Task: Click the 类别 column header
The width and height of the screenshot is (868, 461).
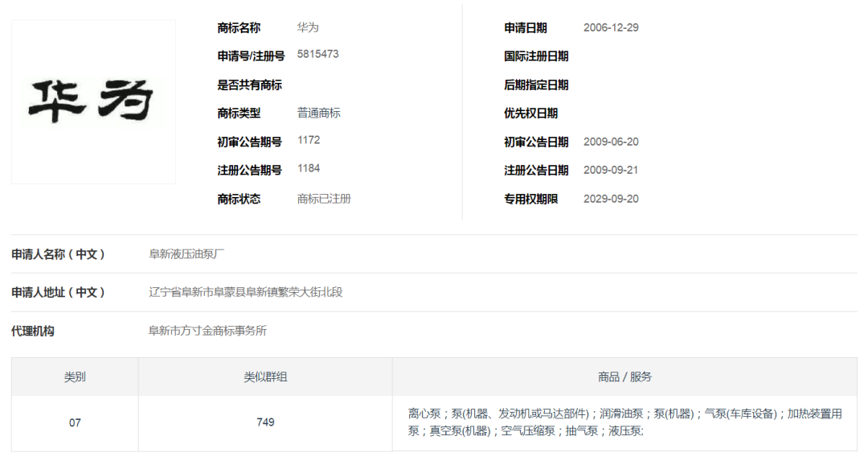Action: (x=75, y=377)
